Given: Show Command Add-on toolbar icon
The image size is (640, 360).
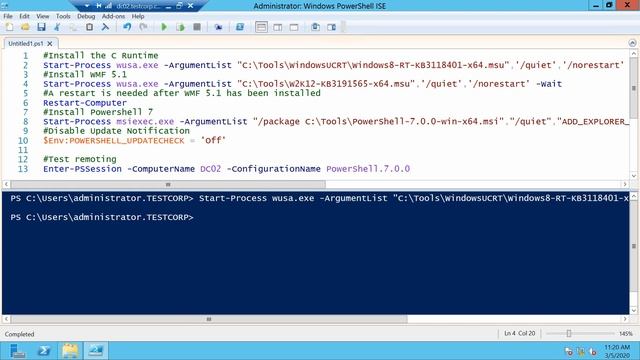Looking at the screenshot, I should (x=331, y=27).
